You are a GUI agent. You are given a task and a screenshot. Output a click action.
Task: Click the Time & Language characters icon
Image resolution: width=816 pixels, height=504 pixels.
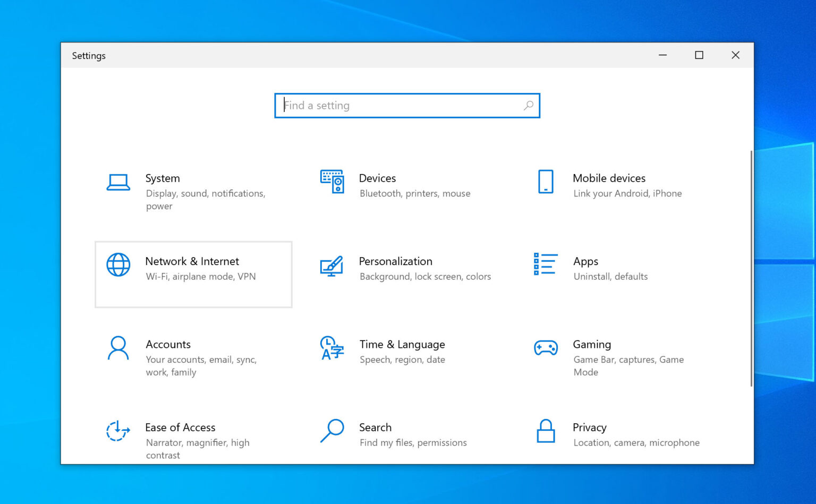click(x=331, y=348)
